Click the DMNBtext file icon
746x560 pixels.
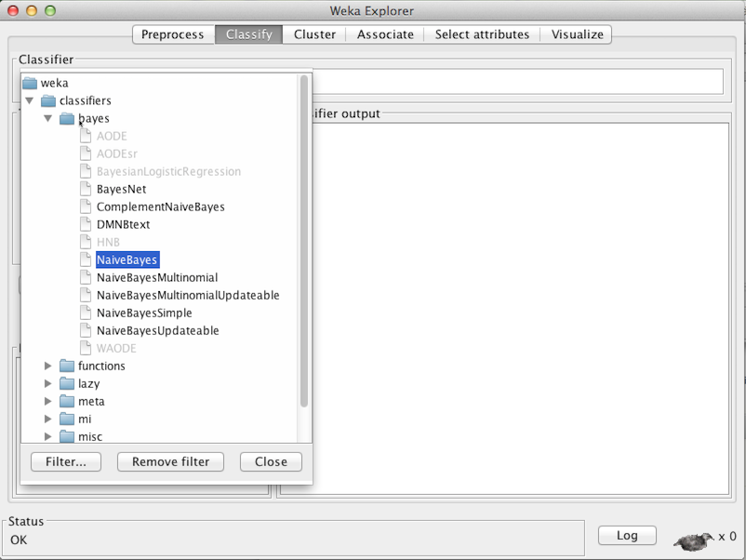(86, 224)
